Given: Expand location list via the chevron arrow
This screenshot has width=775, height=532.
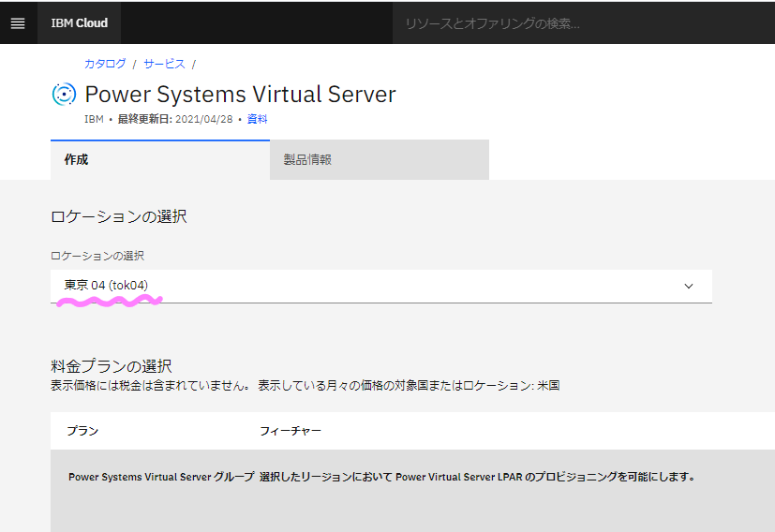Looking at the screenshot, I should coord(689,286).
